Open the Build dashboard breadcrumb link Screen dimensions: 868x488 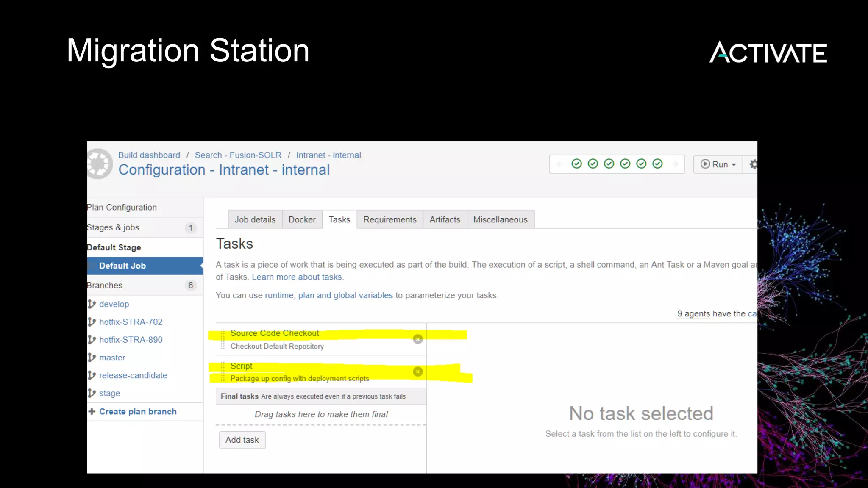149,155
